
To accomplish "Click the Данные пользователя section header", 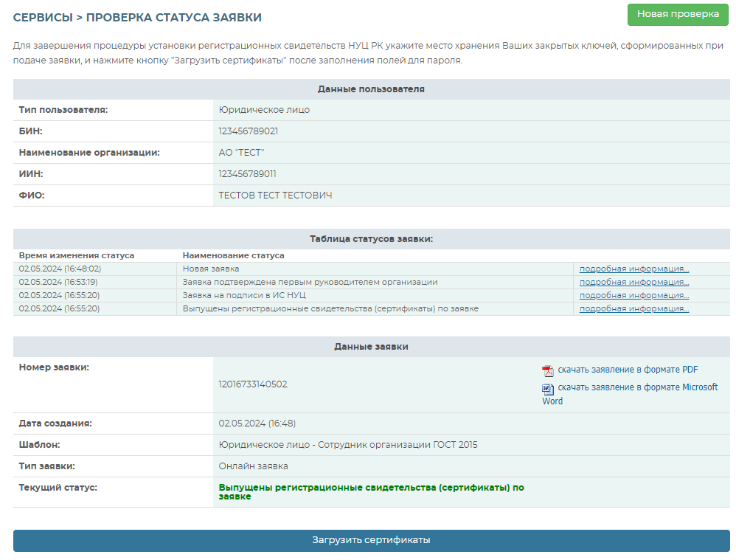I will [371, 89].
